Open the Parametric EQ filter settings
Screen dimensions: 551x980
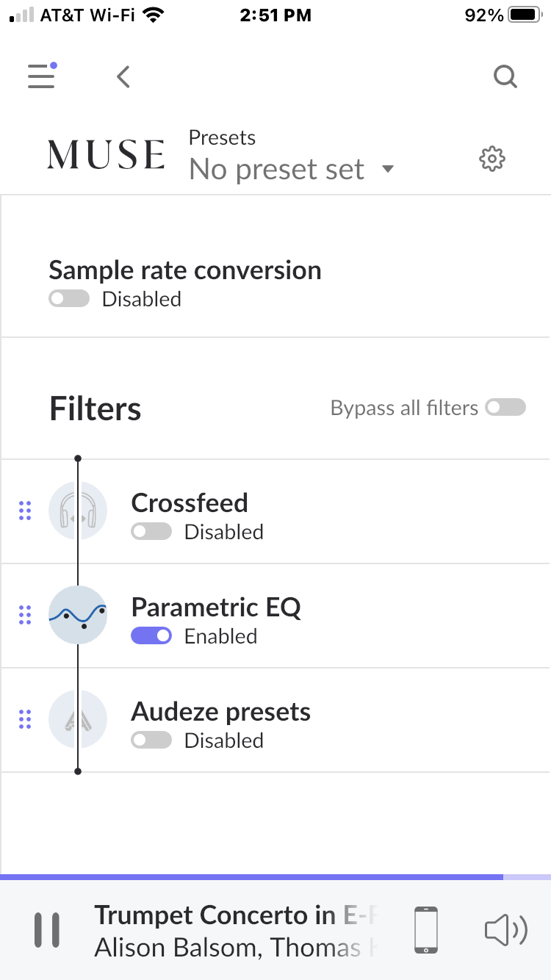click(275, 616)
